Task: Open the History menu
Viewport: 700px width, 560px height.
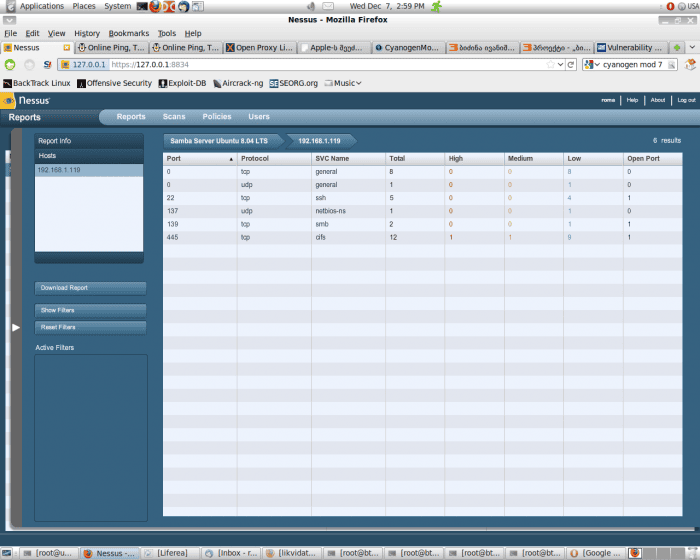Action: click(x=87, y=33)
